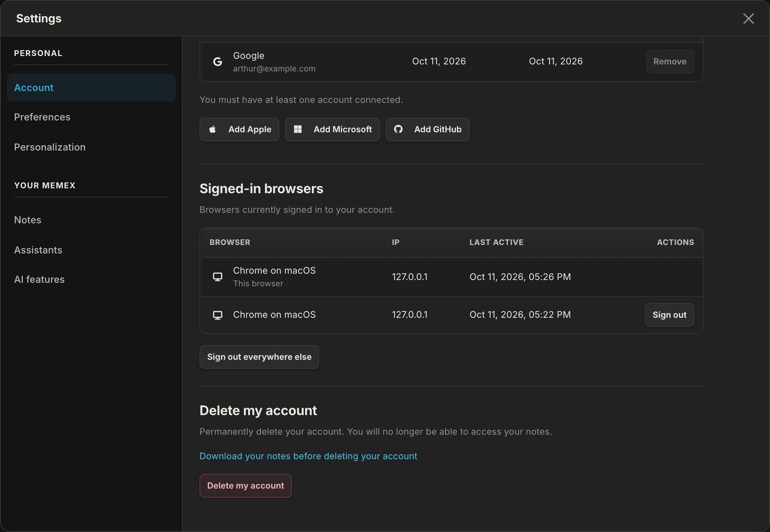Click the GitHub logo icon
Viewport: 770px width, 532px height.
[398, 129]
